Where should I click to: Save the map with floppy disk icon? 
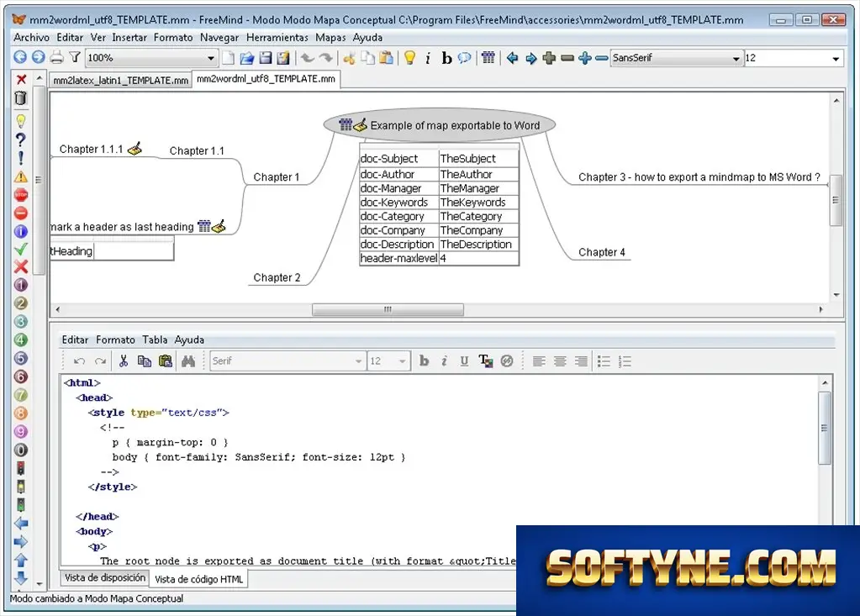[x=266, y=57]
